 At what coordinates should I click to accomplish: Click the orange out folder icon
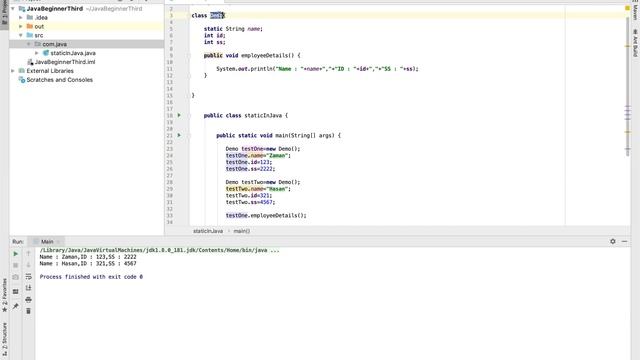click(x=29, y=26)
